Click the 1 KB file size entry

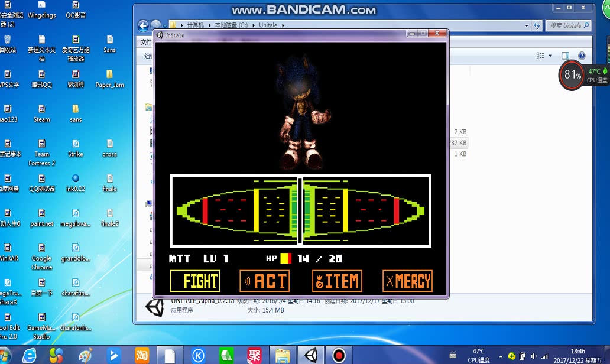(460, 154)
